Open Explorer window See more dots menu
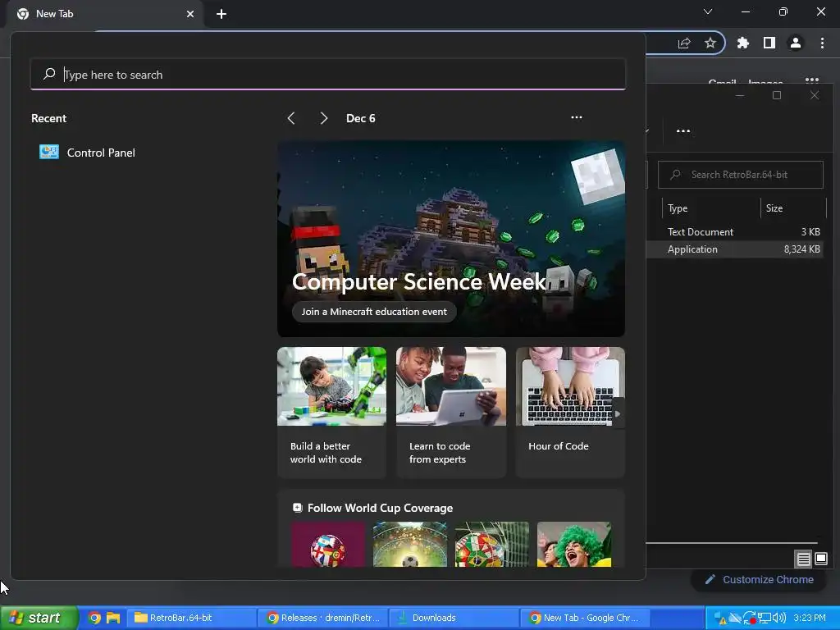 [x=683, y=131]
